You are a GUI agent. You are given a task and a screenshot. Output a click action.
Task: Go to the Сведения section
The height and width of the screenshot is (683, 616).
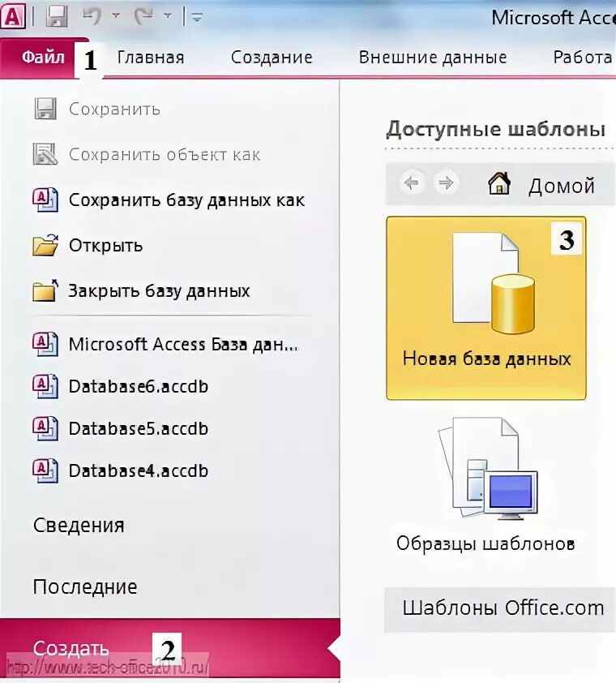79,526
